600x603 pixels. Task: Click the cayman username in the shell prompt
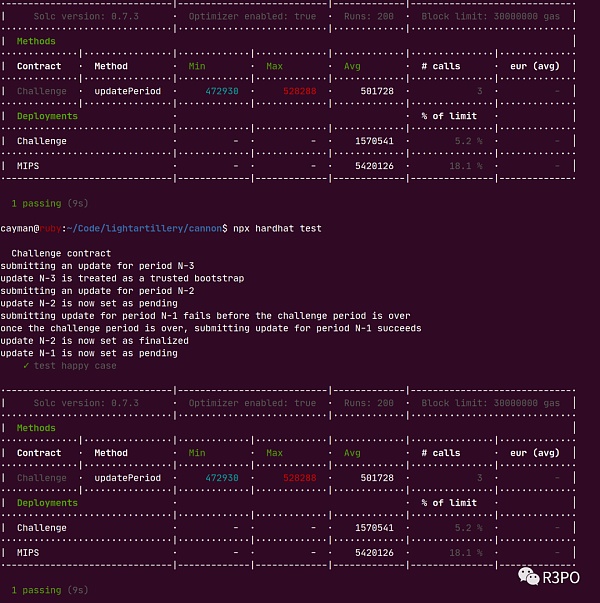click(x=20, y=228)
